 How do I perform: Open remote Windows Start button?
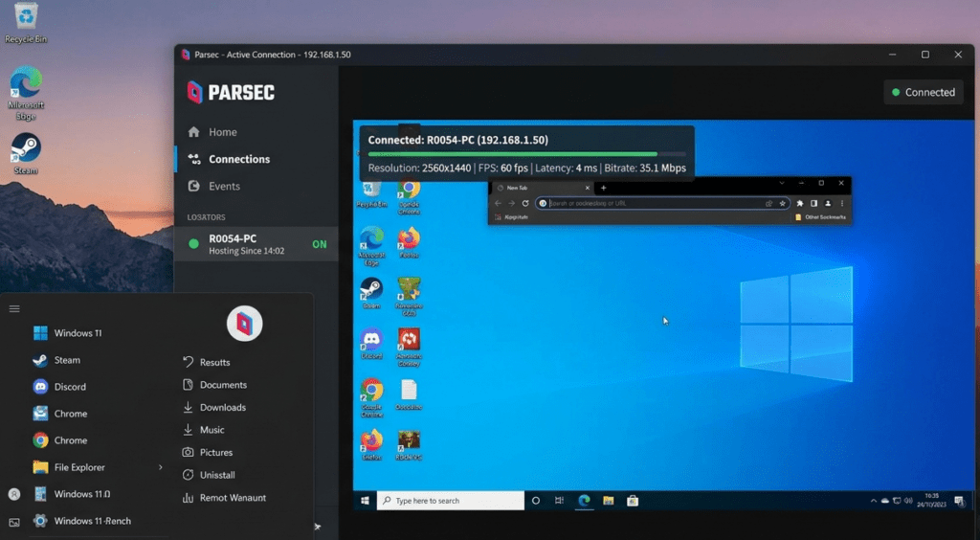click(x=365, y=501)
